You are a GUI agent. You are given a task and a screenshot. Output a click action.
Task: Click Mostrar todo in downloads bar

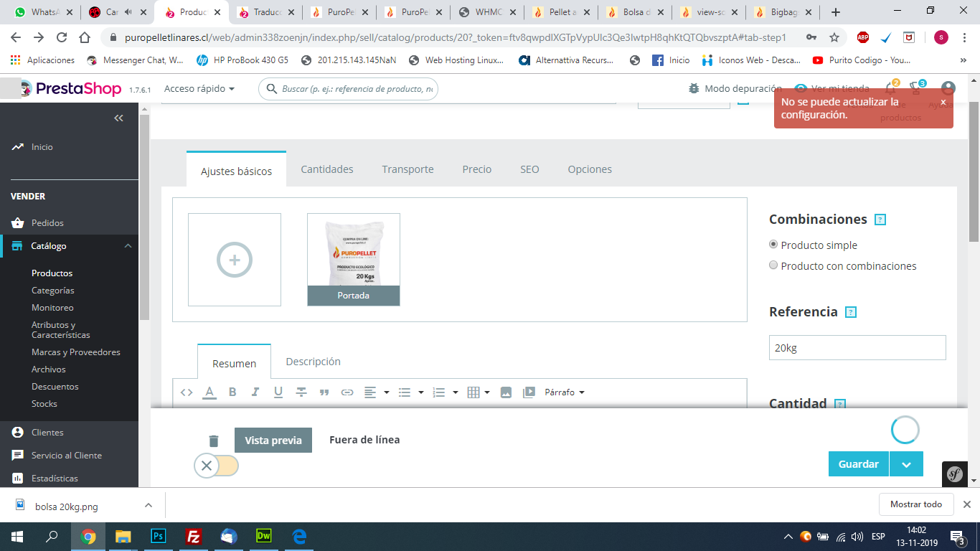tap(916, 504)
